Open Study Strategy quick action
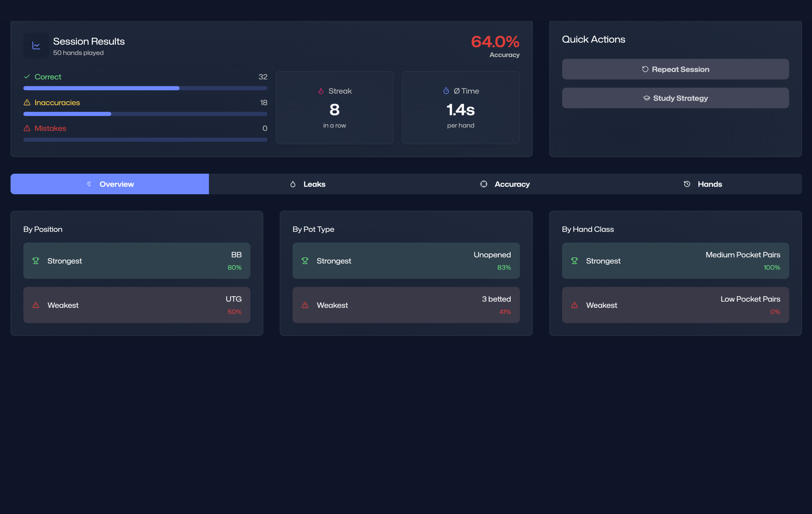812x514 pixels. 675,98
